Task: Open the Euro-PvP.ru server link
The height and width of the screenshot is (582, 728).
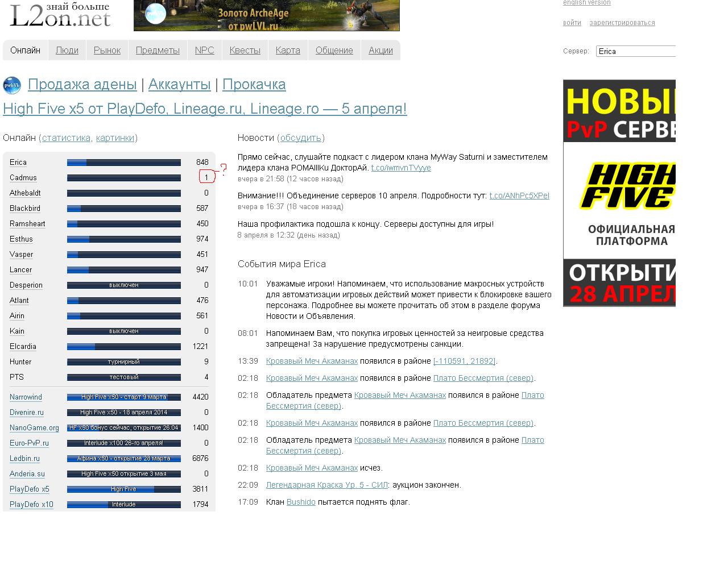Action: tap(29, 443)
